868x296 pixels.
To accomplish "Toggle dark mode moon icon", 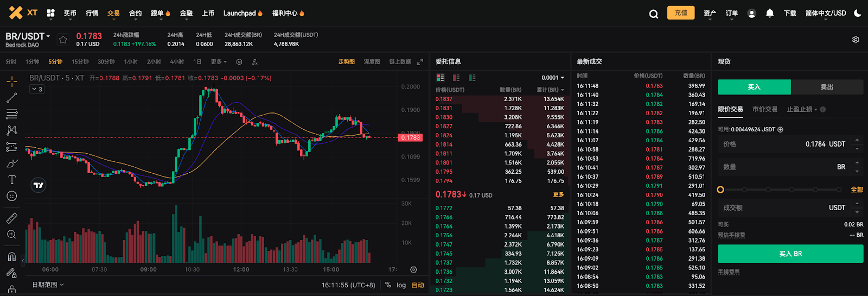I will coord(857,13).
